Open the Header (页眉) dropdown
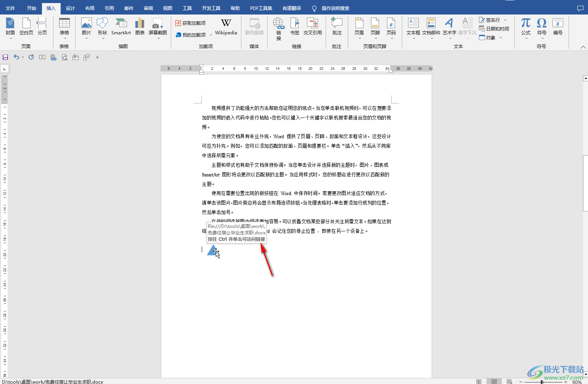Viewport: 588px width, 384px height. tap(359, 27)
